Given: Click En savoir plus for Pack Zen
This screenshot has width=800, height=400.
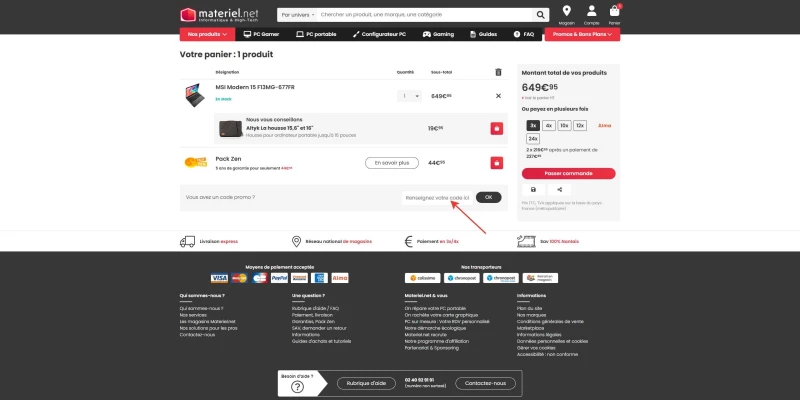Looking at the screenshot, I should (392, 163).
